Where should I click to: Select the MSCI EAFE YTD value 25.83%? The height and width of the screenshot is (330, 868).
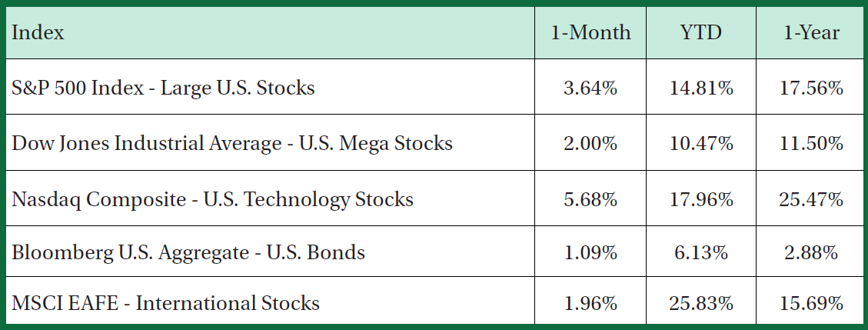tap(701, 303)
